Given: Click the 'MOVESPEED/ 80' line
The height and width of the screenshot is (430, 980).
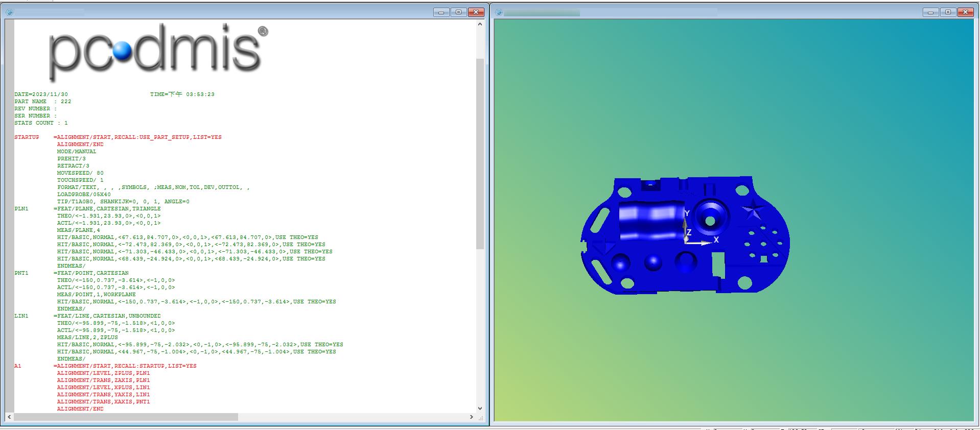Looking at the screenshot, I should [x=80, y=173].
